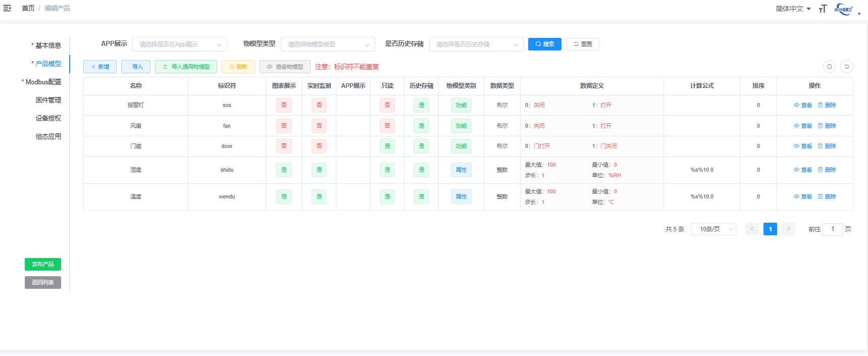Viewport: 868px width, 356px height.
Task: View the shidu row details
Action: click(x=803, y=170)
